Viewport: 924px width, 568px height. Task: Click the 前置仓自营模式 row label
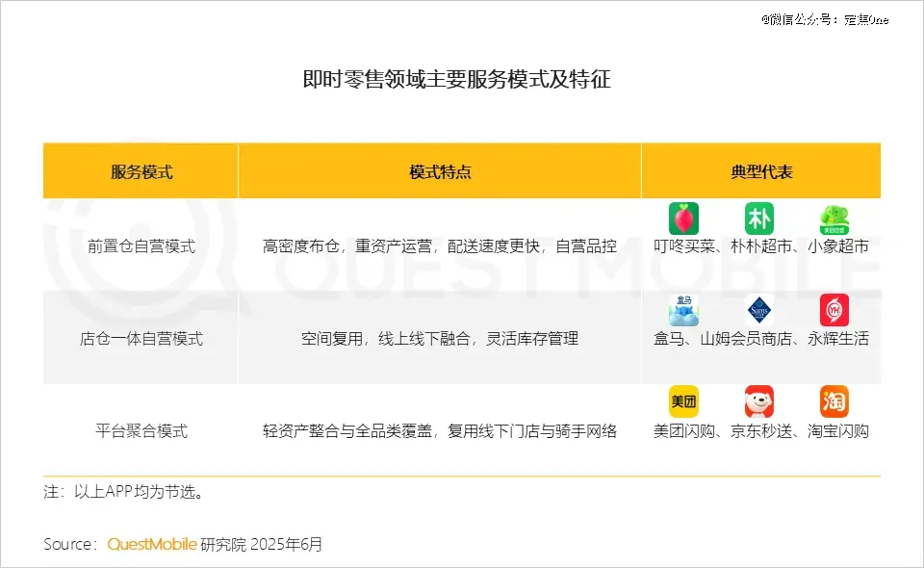(x=140, y=245)
